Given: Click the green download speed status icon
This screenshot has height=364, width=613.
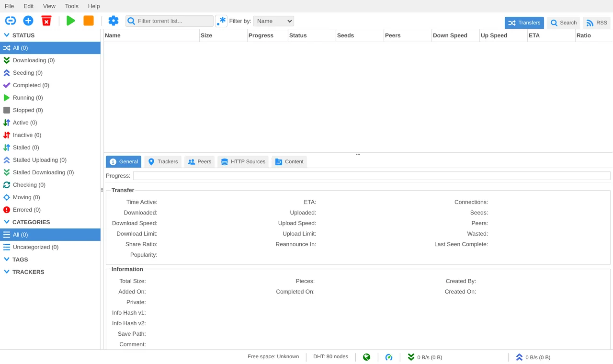Looking at the screenshot, I should pos(411,357).
